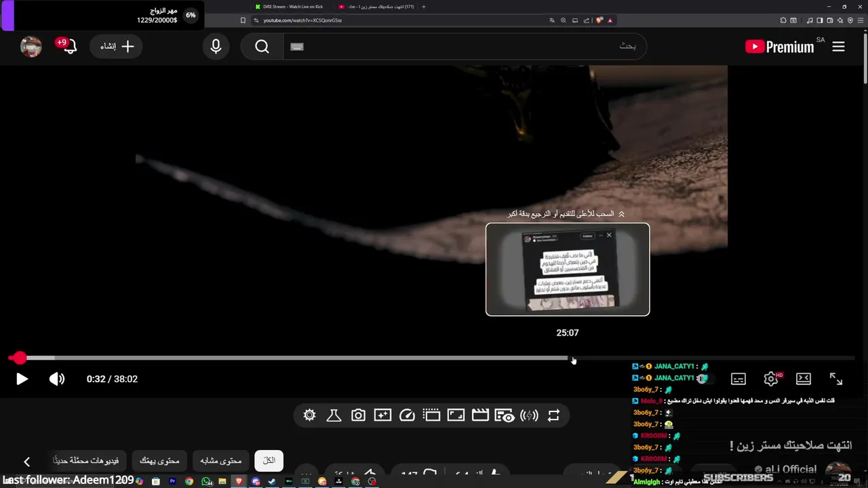Switch to the YouTube video browser tab

pos(376,7)
